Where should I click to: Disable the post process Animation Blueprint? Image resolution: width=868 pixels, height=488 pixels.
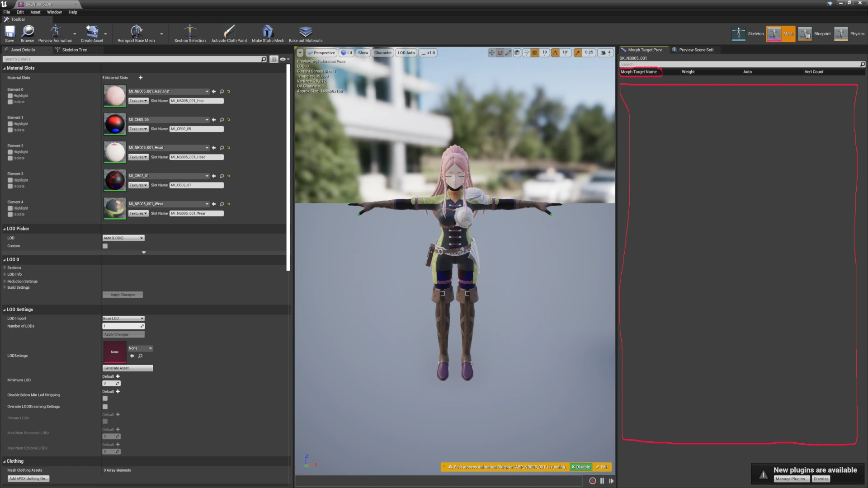coord(581,467)
